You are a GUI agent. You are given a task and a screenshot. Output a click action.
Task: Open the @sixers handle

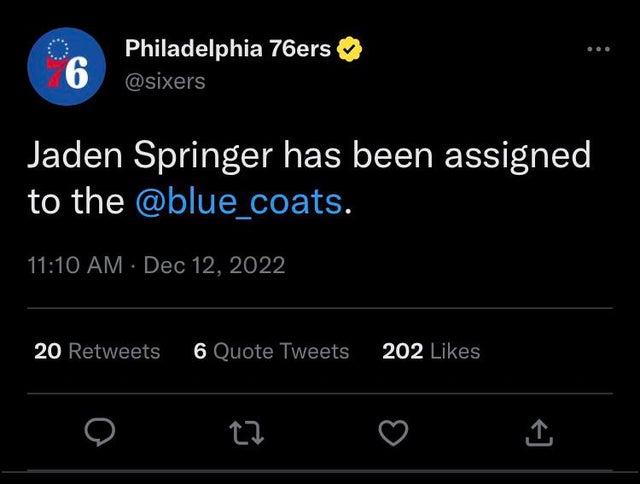point(165,81)
